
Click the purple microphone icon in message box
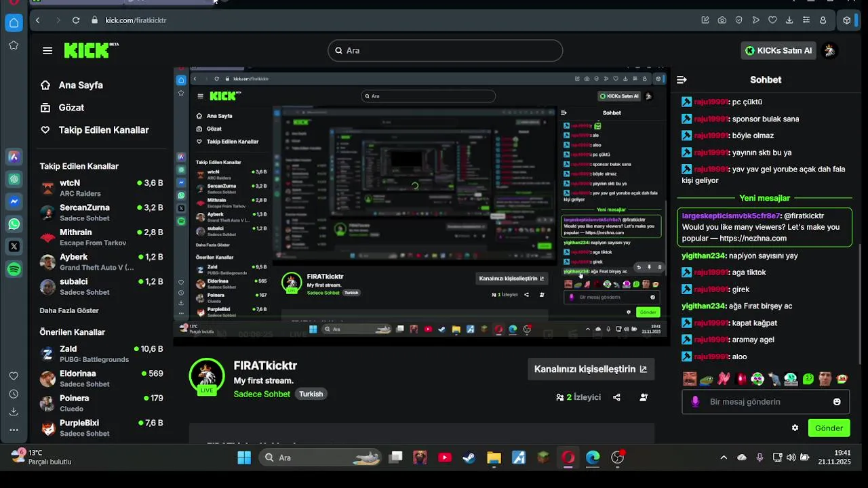coord(695,402)
